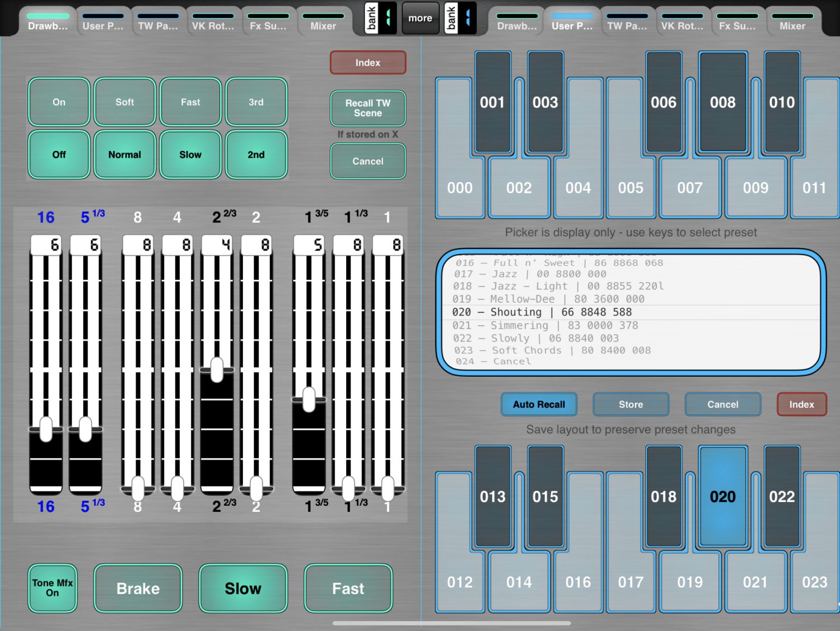The width and height of the screenshot is (840, 631).
Task: Adjust the 2 2/3' drawbar handle
Action: (217, 370)
